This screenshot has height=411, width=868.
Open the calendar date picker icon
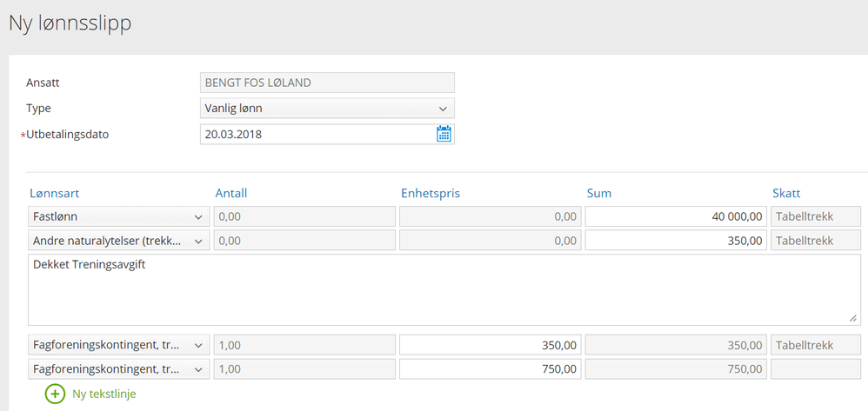tap(444, 135)
